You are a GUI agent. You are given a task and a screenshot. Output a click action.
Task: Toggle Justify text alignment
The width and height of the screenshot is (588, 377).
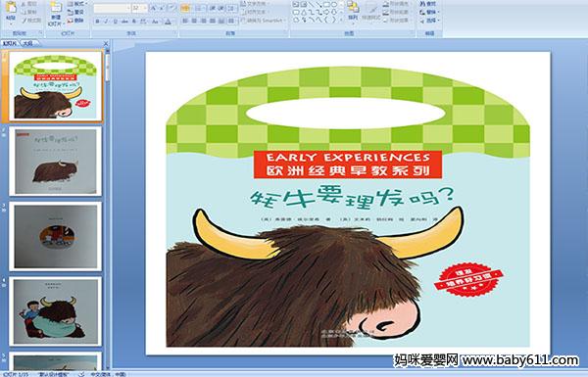pyautogui.click(x=213, y=21)
